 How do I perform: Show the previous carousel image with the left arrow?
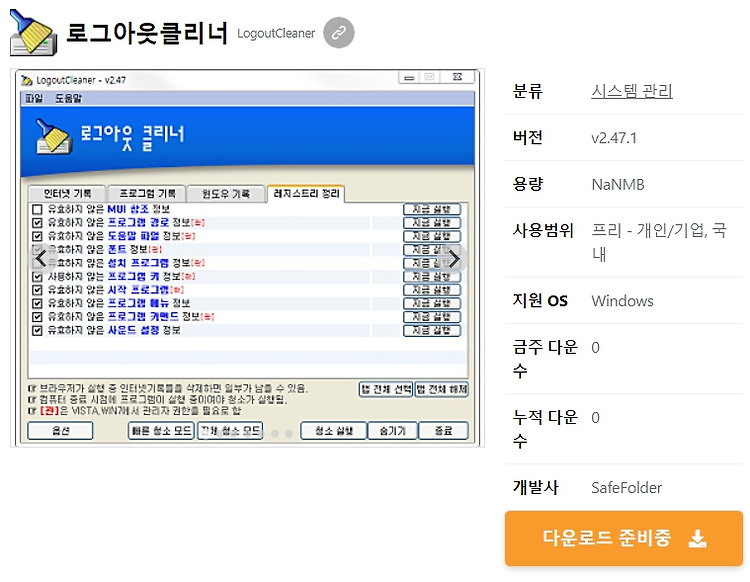click(41, 259)
